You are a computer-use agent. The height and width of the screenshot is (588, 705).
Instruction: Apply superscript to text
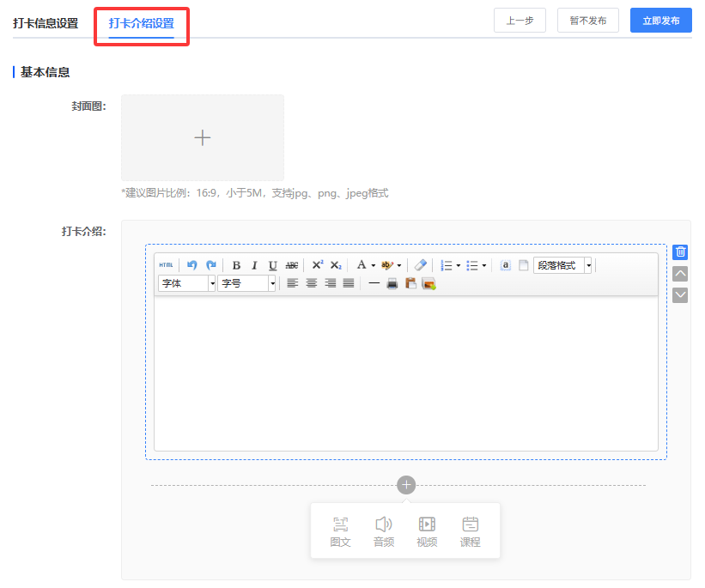pyautogui.click(x=317, y=265)
